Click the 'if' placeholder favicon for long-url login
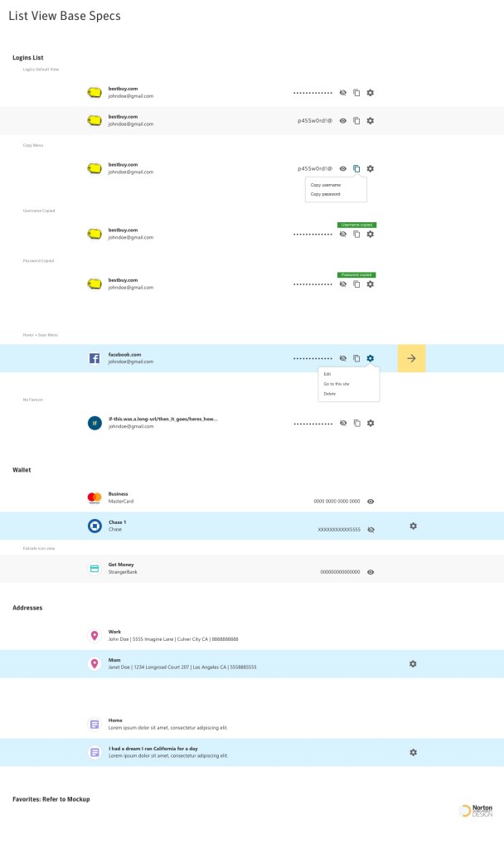This screenshot has width=504, height=849. click(94, 423)
